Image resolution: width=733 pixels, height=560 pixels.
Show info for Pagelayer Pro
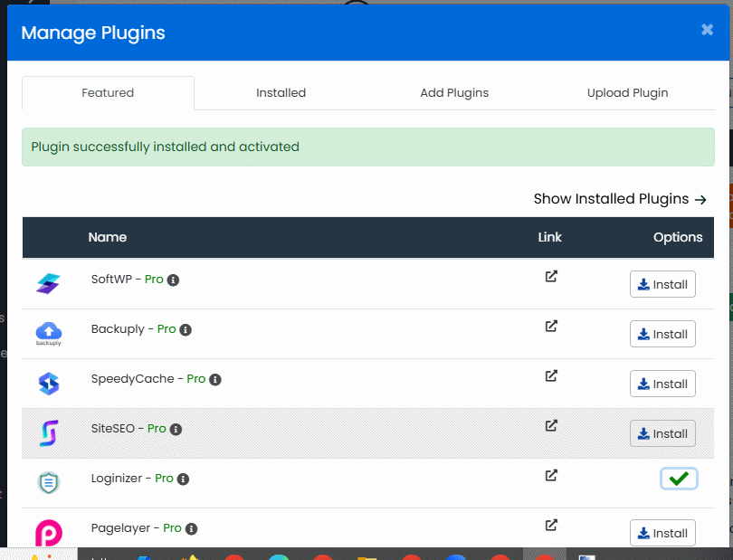(x=191, y=528)
